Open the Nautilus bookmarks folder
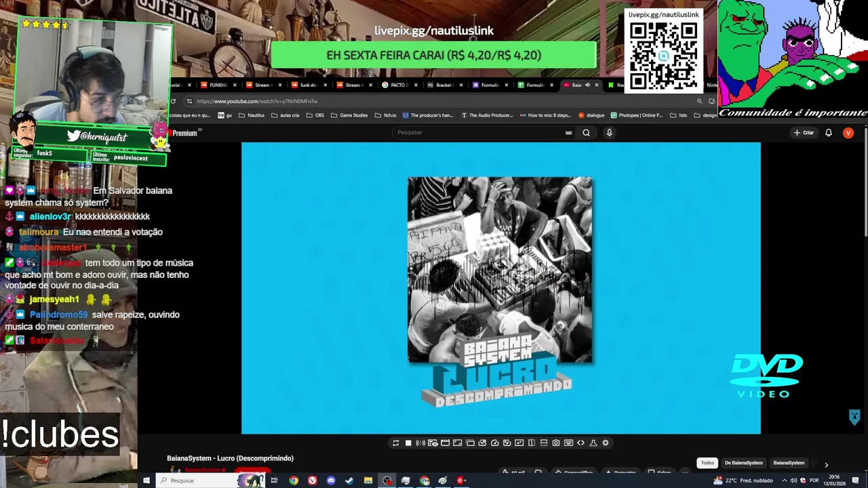 [x=250, y=115]
